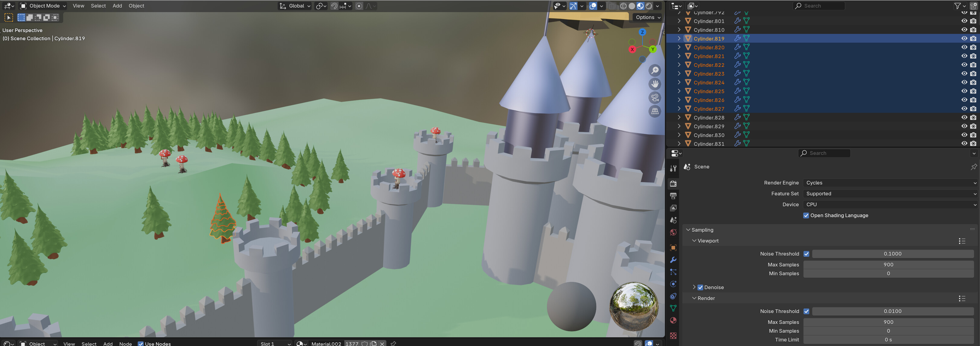
Task: Uncheck Open Shading Language checkbox
Action: coord(806,215)
